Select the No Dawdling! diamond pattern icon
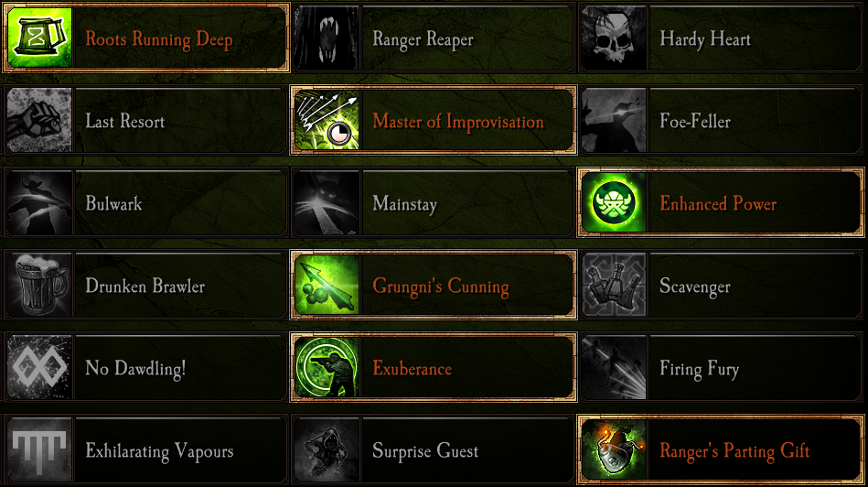The width and height of the screenshot is (868, 487). [x=39, y=367]
